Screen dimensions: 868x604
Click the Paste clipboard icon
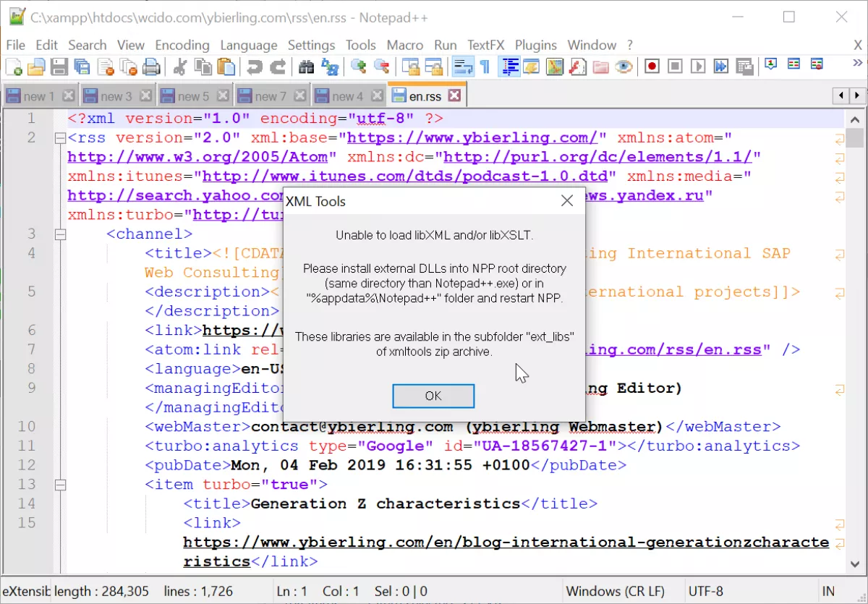coord(226,67)
